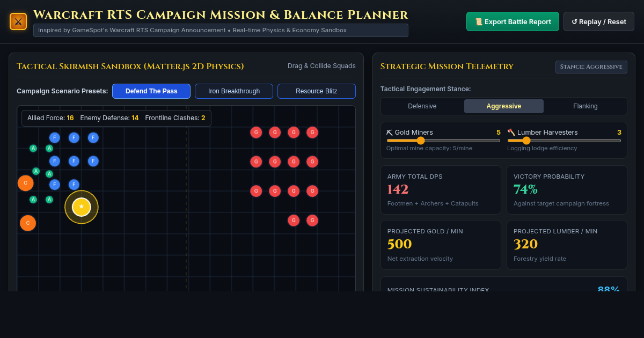Select the Defensive engagement stance

click(422, 106)
